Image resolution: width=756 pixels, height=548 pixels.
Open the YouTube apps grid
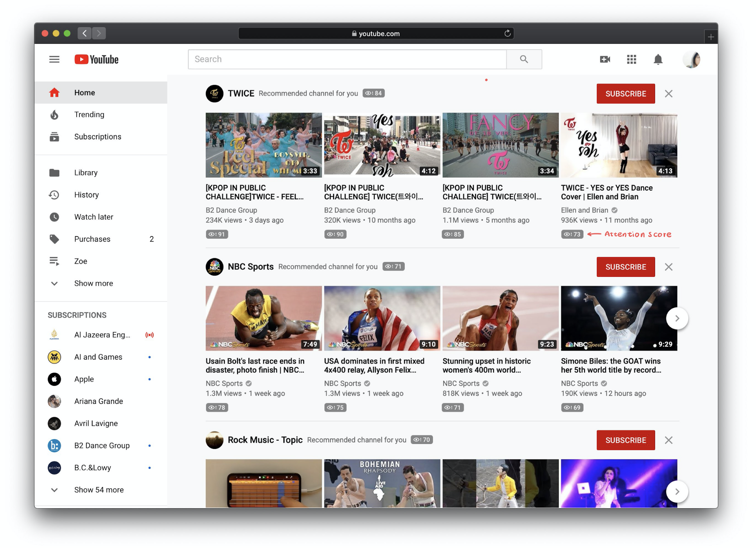[x=631, y=59]
